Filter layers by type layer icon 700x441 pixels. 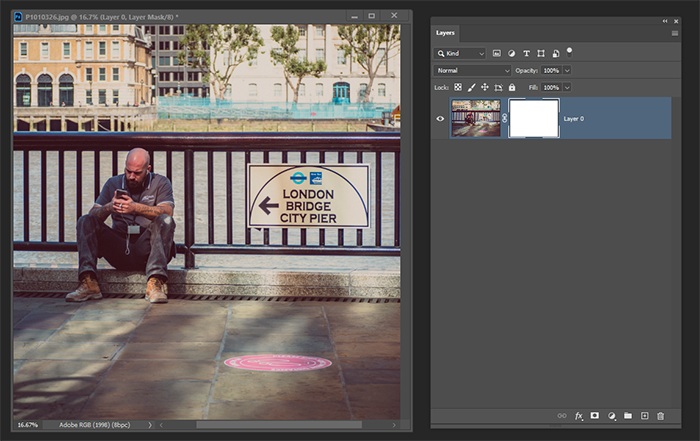[526, 54]
